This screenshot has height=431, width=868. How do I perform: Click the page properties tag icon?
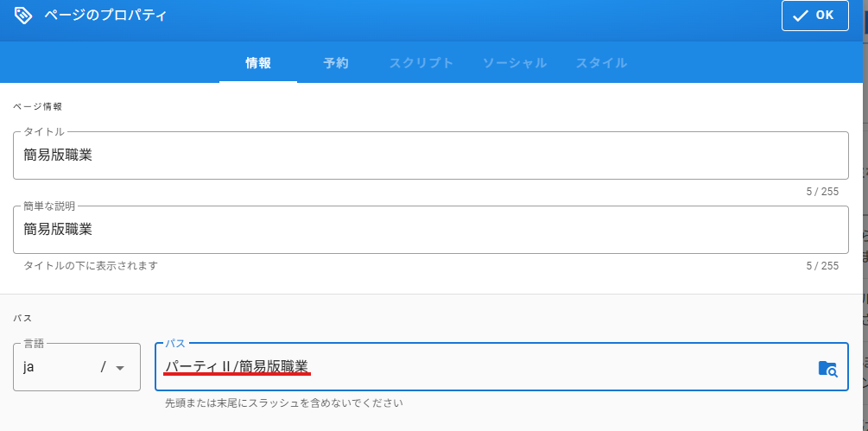tap(23, 16)
